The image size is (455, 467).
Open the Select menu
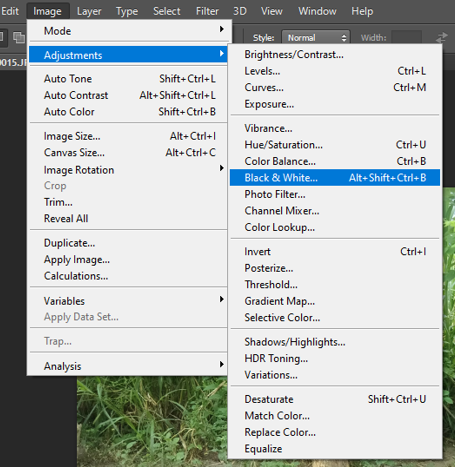coord(167,11)
